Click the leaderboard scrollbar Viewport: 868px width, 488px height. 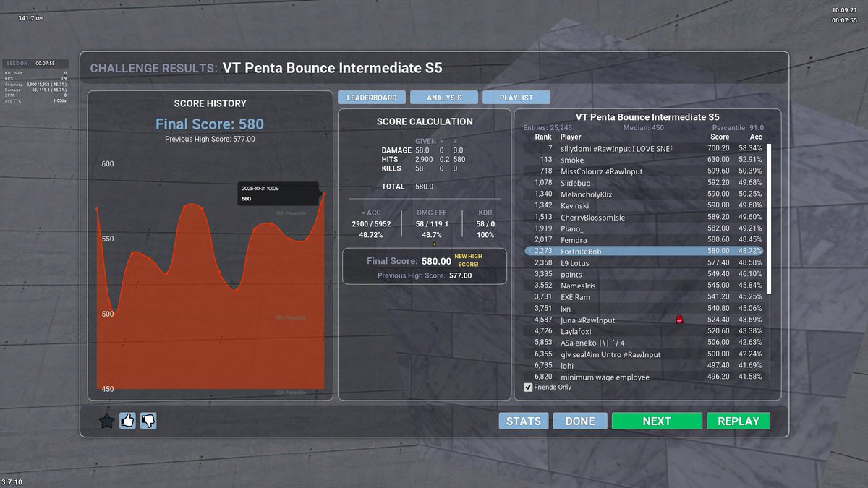click(x=769, y=218)
